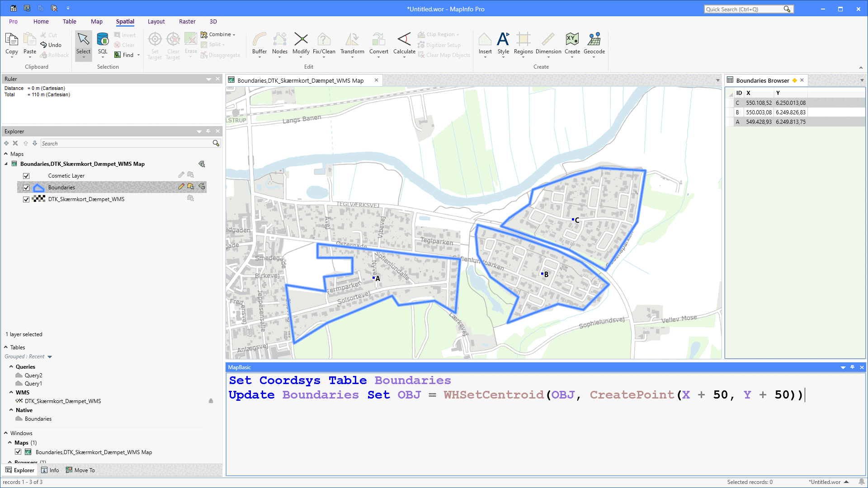Viewport: 868px width, 488px height.
Task: Collapse the Queries group in Explorer
Action: click(x=11, y=366)
